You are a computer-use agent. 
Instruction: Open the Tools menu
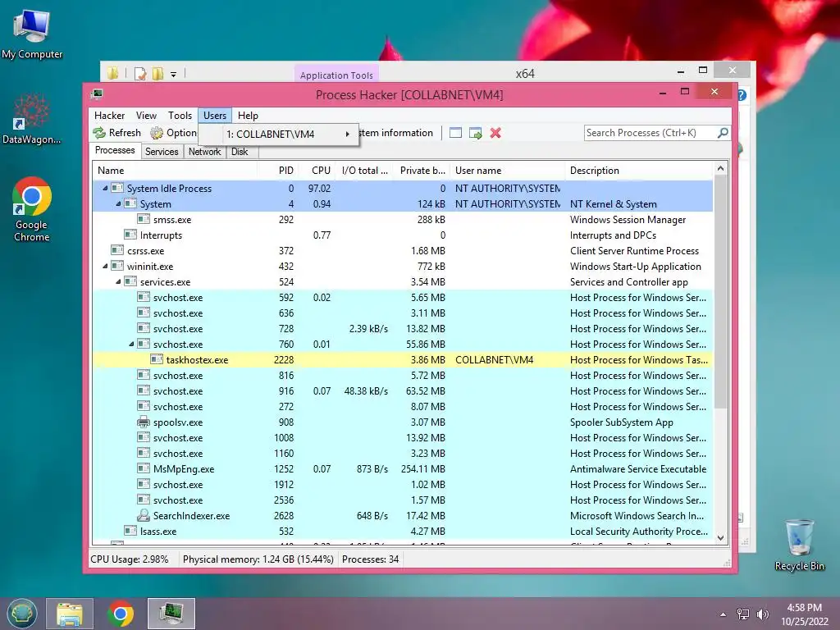point(180,115)
